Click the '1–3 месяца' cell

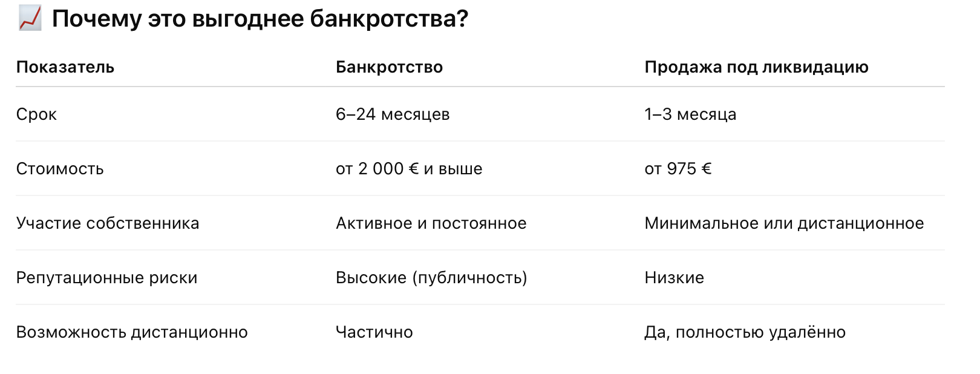[690, 114]
